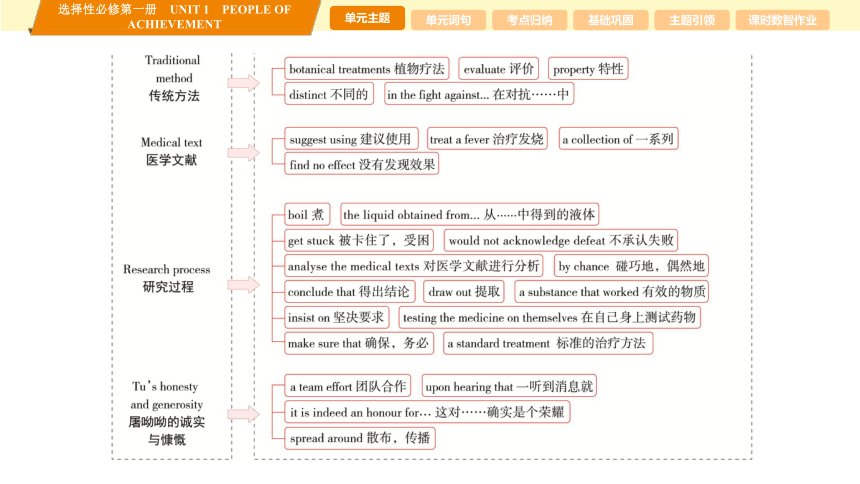Click the pink arrow beside Traditional method
The width and height of the screenshot is (860, 484).
[x=244, y=83]
